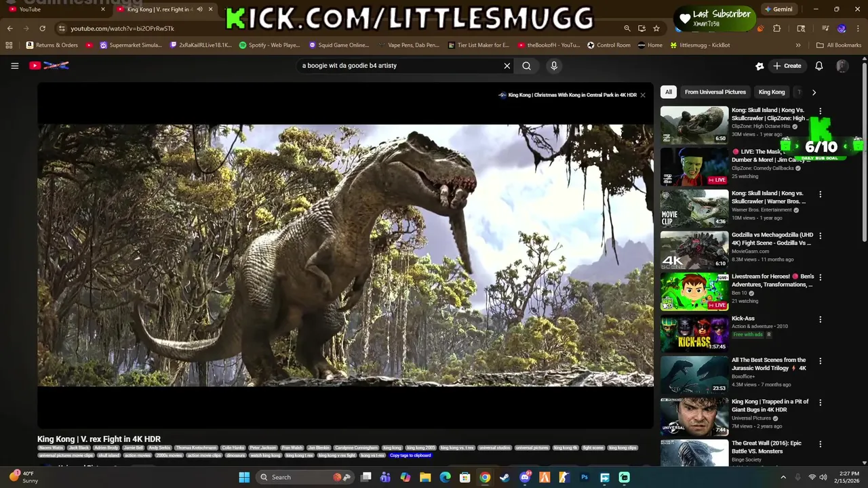This screenshot has width=868, height=488.
Task: Expand hidden bookmarks with the chevron
Action: tap(798, 45)
